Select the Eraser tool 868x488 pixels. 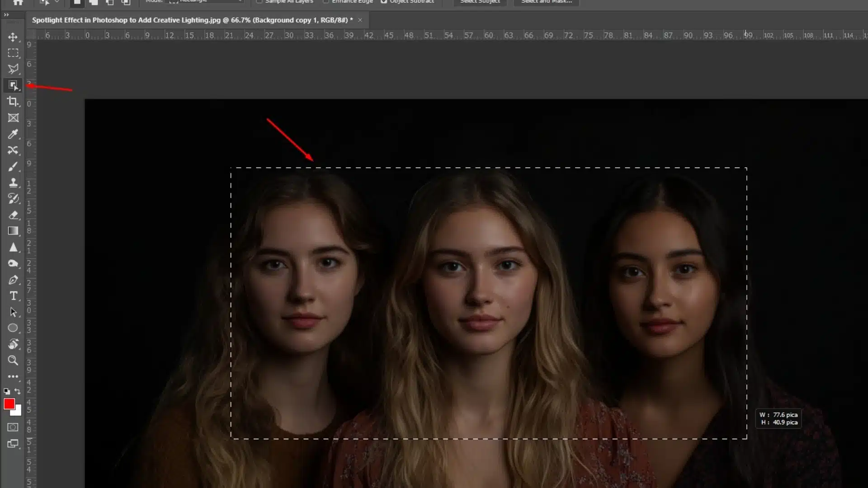[13, 215]
